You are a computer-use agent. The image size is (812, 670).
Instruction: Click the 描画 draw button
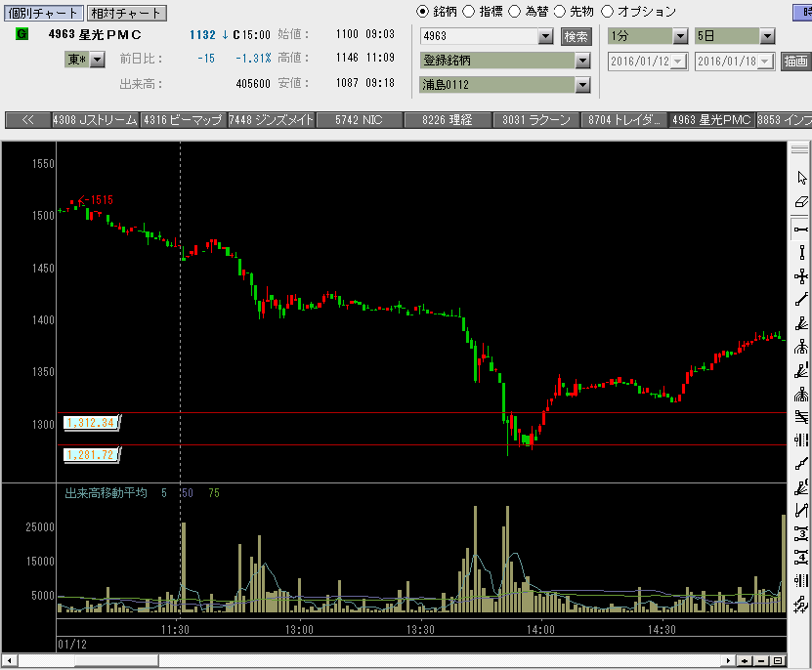pos(795,62)
